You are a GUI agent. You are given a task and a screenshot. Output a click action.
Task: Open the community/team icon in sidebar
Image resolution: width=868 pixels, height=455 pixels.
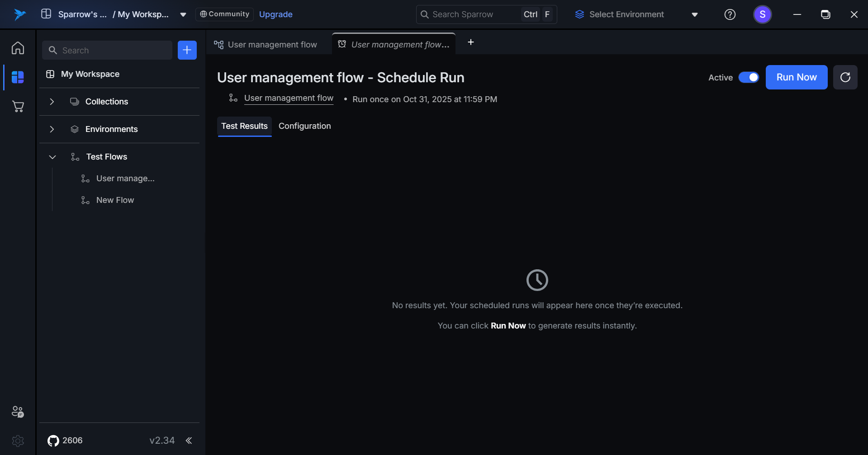[x=18, y=412]
